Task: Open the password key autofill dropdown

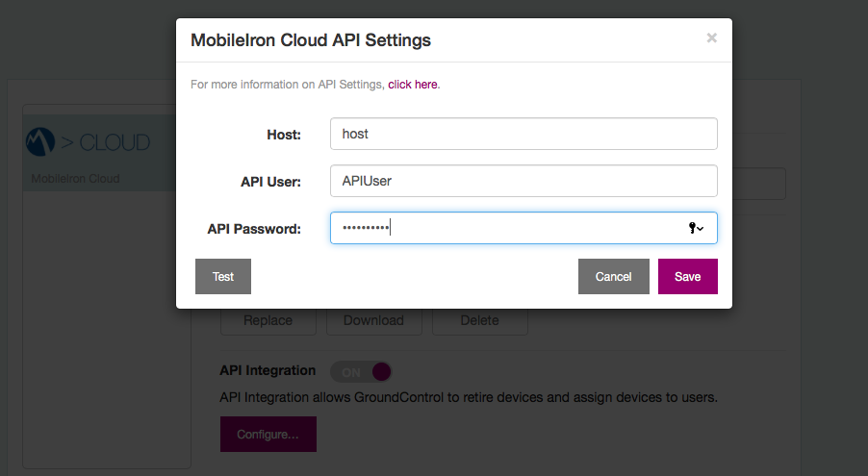Action: click(x=696, y=228)
